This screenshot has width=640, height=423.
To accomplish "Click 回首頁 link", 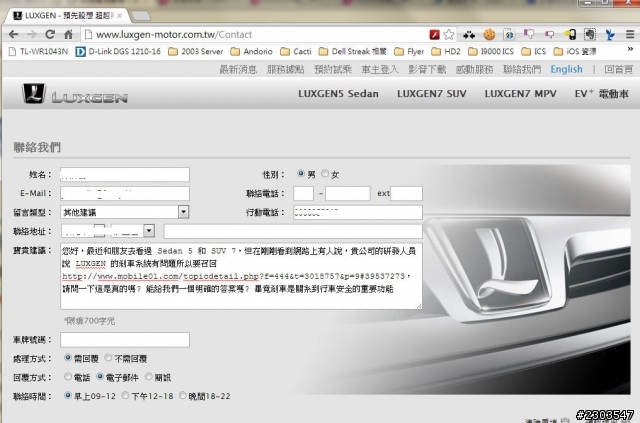I will point(619,69).
